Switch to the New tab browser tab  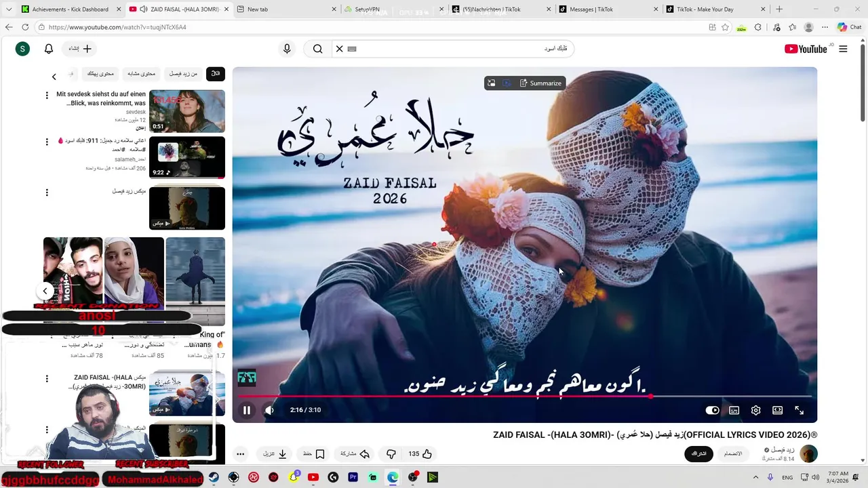tap(286, 9)
